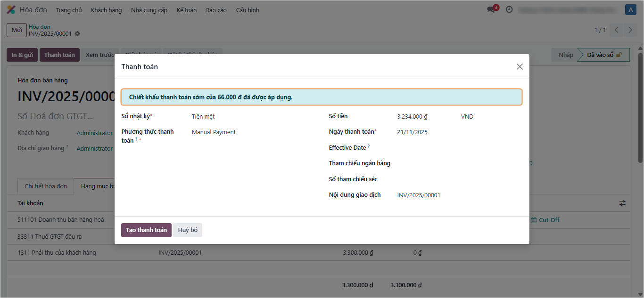Screen dimensions: 644x298
Task: Click the Ngày thanh toán date field
Action: 453,132
